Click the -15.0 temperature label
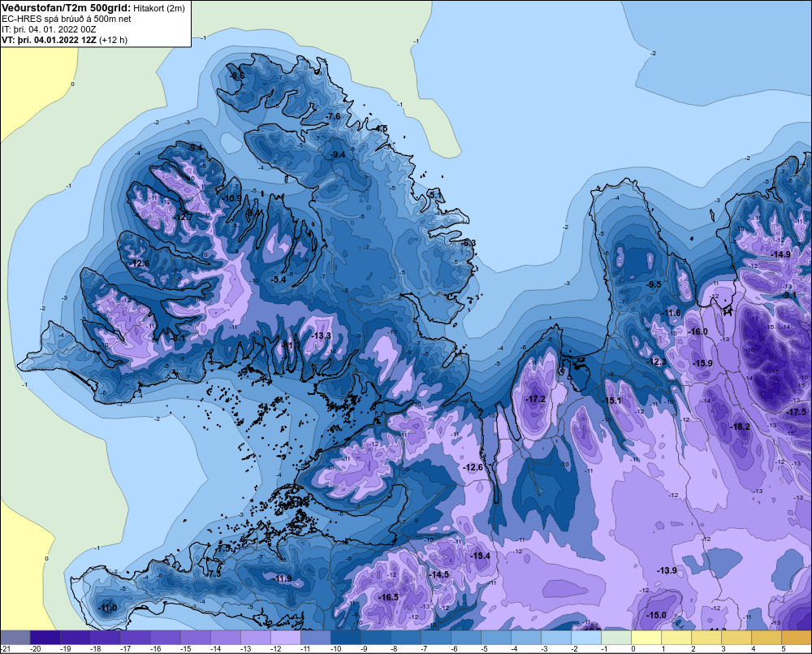Screen dimensions: 812x654 coord(656,615)
